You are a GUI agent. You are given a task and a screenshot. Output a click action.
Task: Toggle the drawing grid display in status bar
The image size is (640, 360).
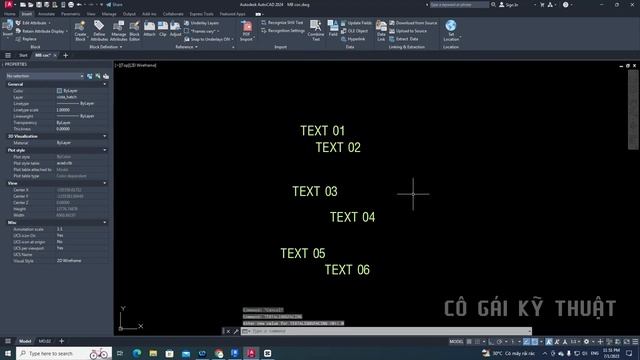click(x=469, y=342)
